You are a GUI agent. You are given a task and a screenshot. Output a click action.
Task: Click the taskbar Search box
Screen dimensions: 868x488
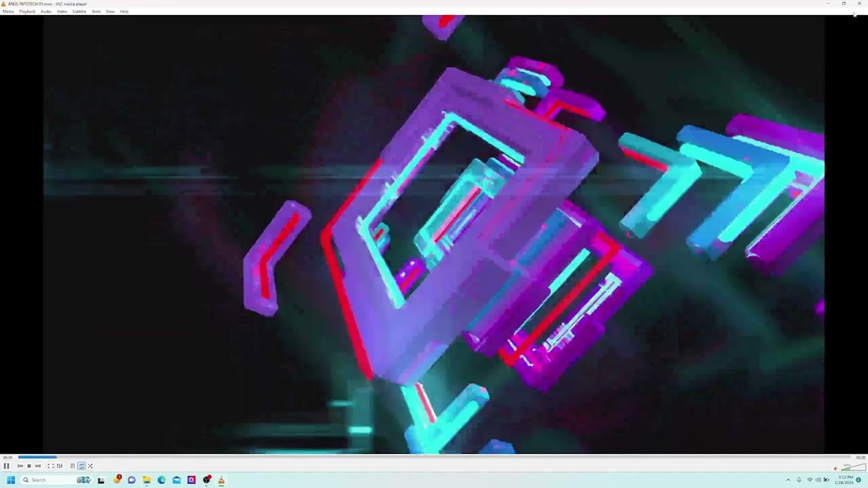click(x=56, y=480)
